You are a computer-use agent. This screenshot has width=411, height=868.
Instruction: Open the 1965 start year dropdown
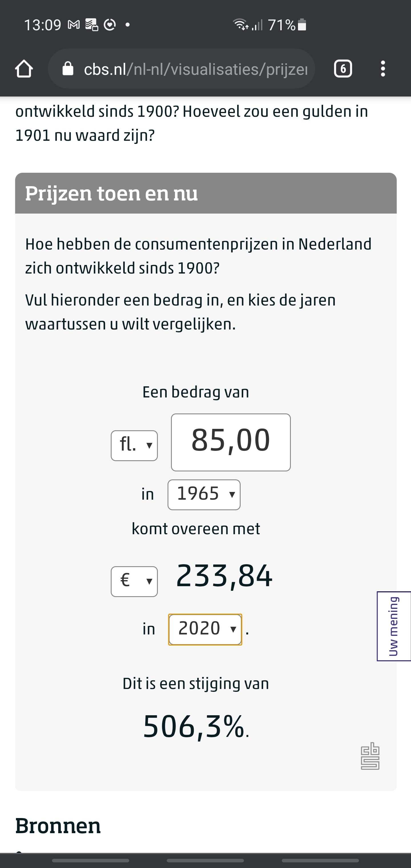pyautogui.click(x=204, y=494)
